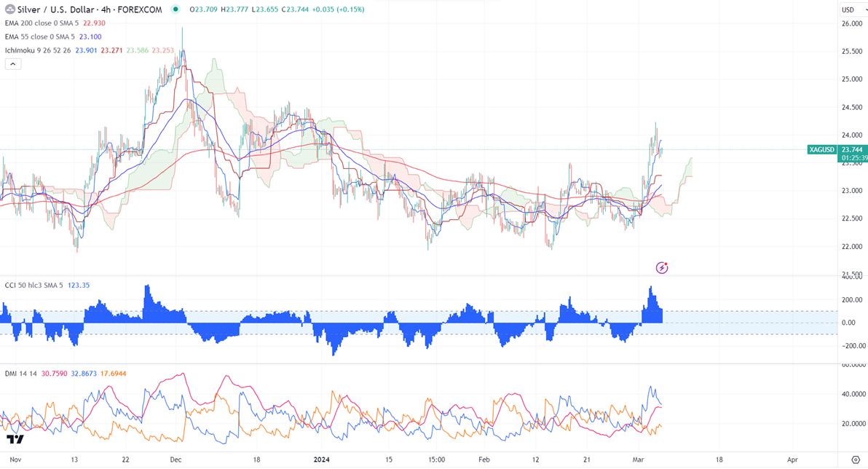Click the 24.500 price axis label
The image size is (868, 469).
(852, 108)
